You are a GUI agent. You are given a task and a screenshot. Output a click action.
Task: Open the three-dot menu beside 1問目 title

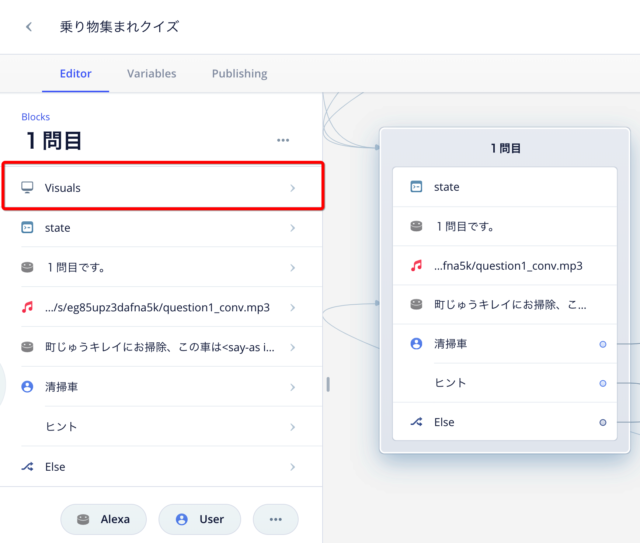283,140
